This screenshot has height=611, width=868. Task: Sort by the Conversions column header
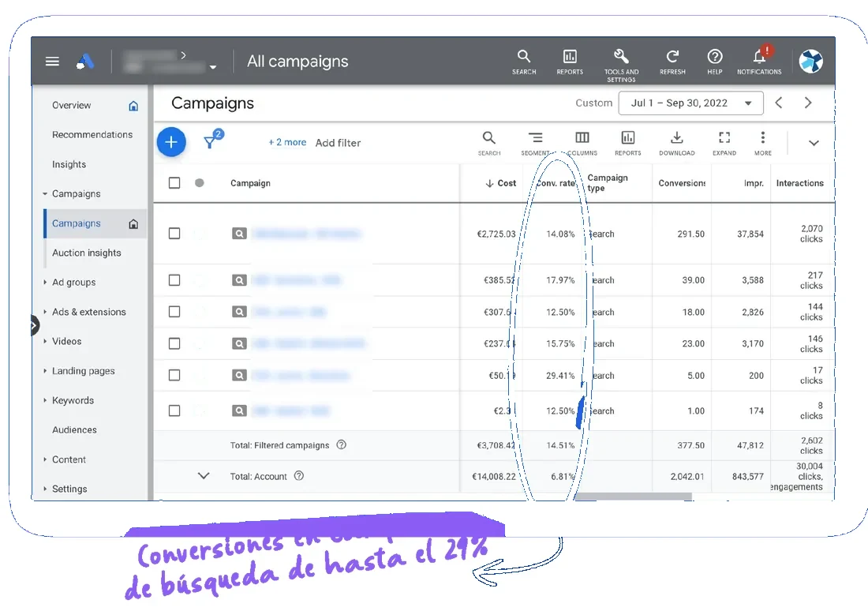(682, 183)
